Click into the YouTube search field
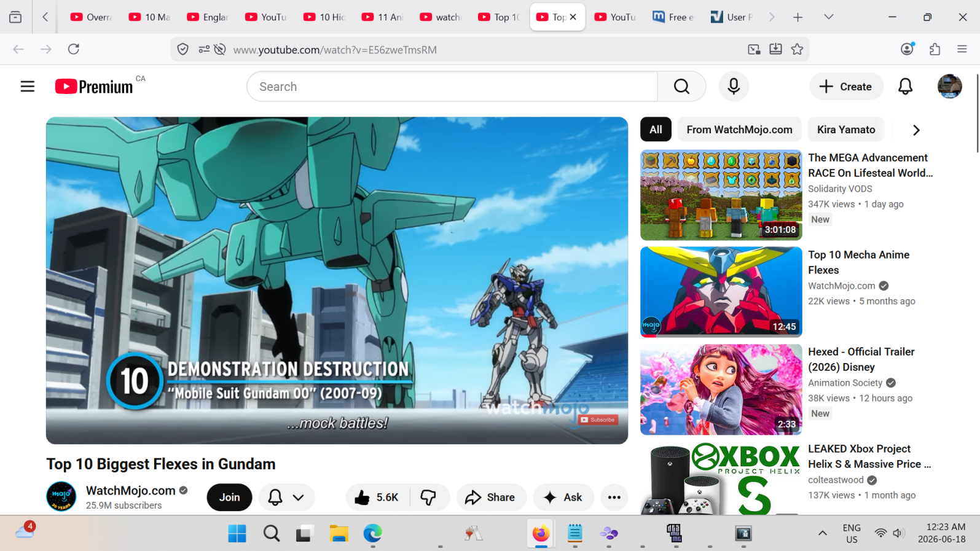Image resolution: width=980 pixels, height=551 pixels. coord(452,87)
